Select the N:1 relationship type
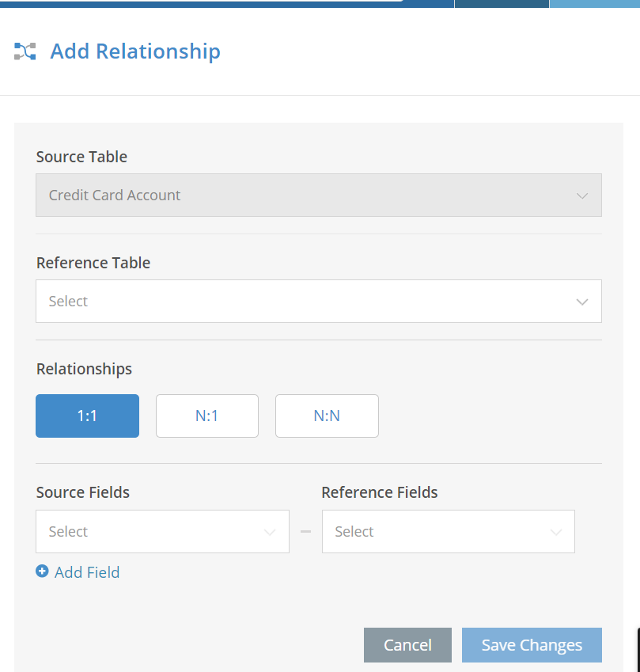The height and width of the screenshot is (672, 640). [x=206, y=416]
